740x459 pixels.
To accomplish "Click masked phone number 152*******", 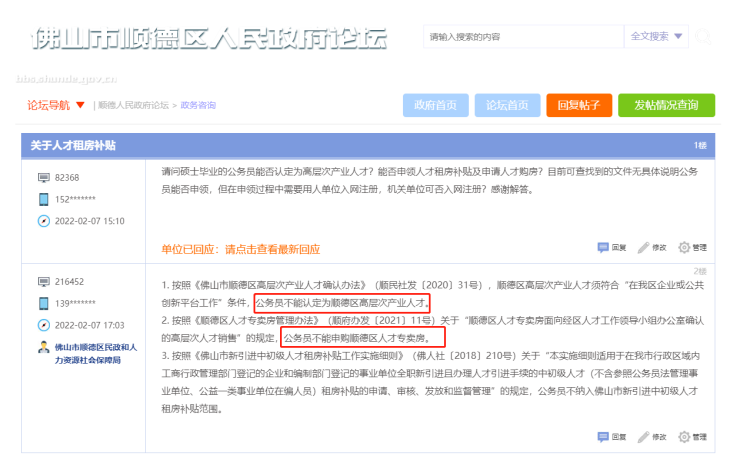I will 75,199.
